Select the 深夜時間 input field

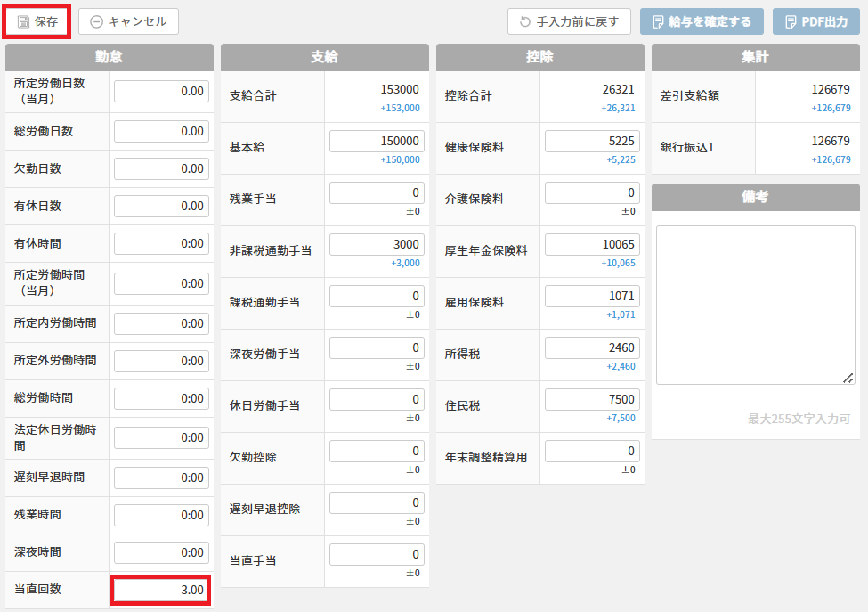(x=161, y=552)
